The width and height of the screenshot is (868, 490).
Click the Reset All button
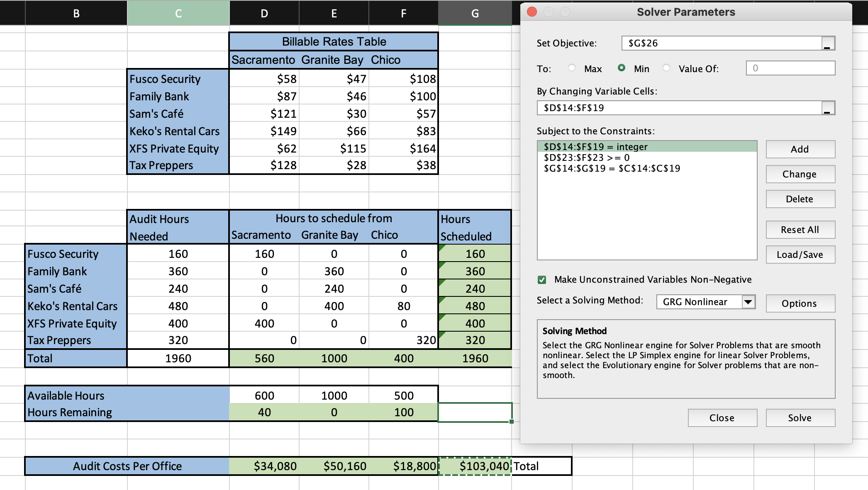[x=800, y=230]
